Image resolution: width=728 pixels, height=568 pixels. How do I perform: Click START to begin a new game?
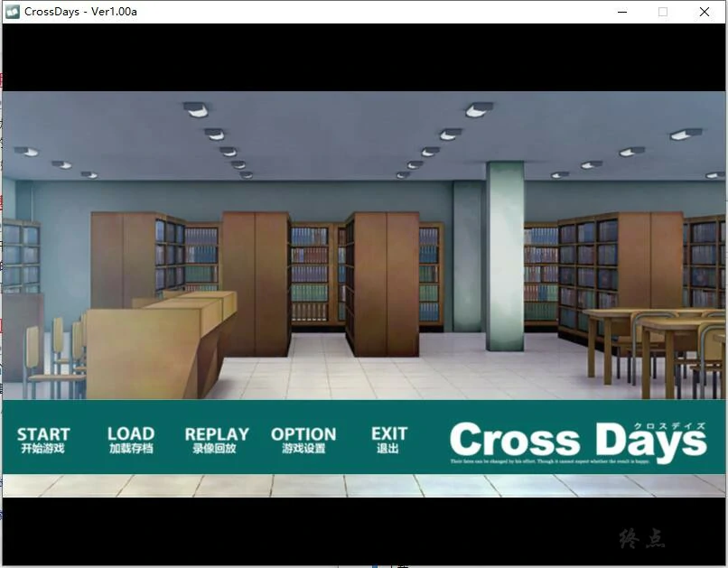pyautogui.click(x=42, y=433)
